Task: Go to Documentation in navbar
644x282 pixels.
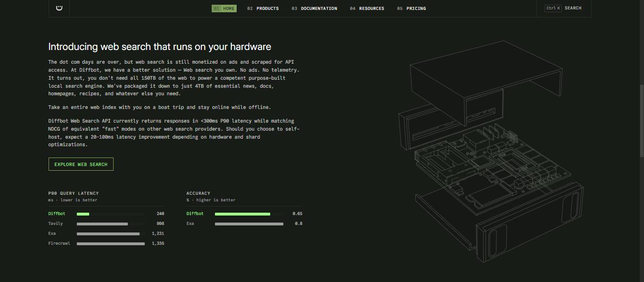Action: tap(314, 8)
